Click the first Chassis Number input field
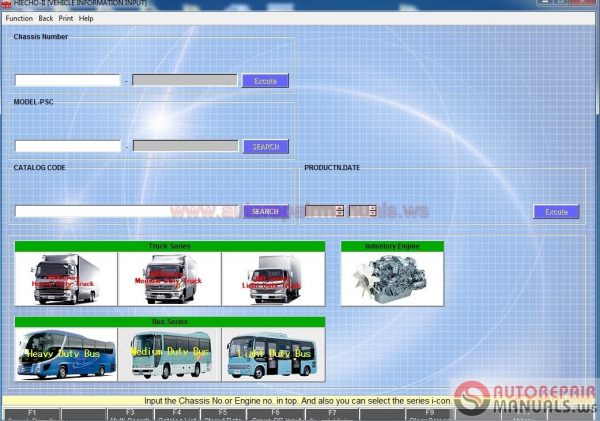The width and height of the screenshot is (600, 421). pos(68,80)
